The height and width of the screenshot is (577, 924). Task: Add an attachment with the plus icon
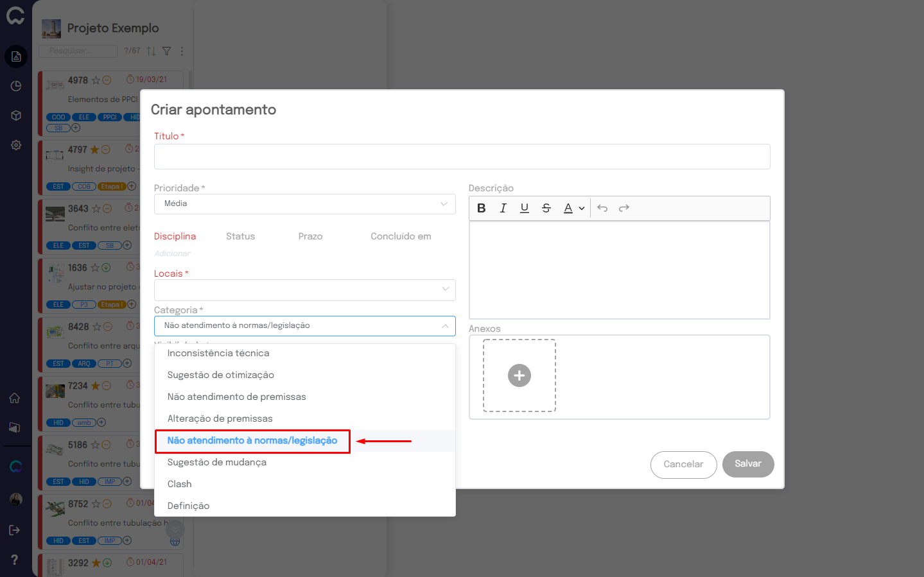coord(519,375)
